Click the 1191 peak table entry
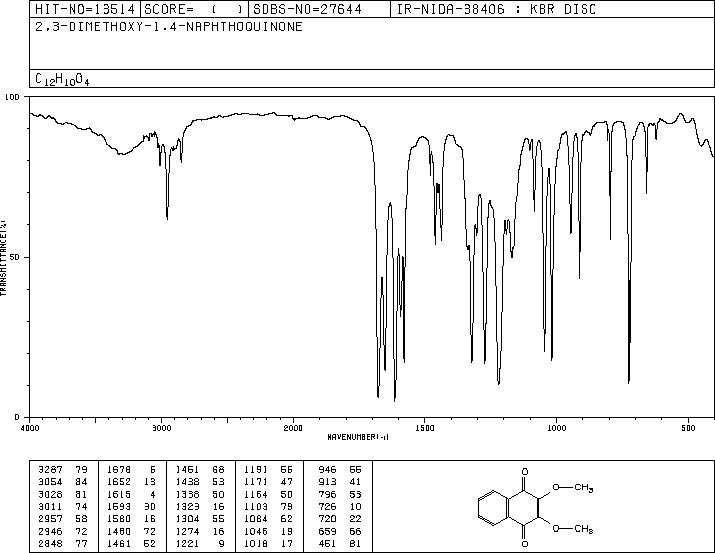Image resolution: width=715 pixels, height=553 pixels. 256,470
